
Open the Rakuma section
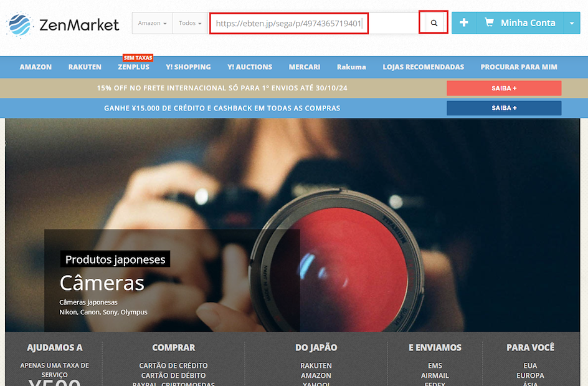351,67
